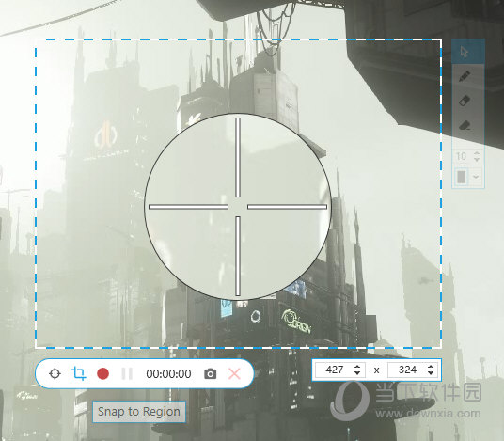Image resolution: width=504 pixels, height=441 pixels.
Task: Select the eraser tool
Action: [x=464, y=101]
